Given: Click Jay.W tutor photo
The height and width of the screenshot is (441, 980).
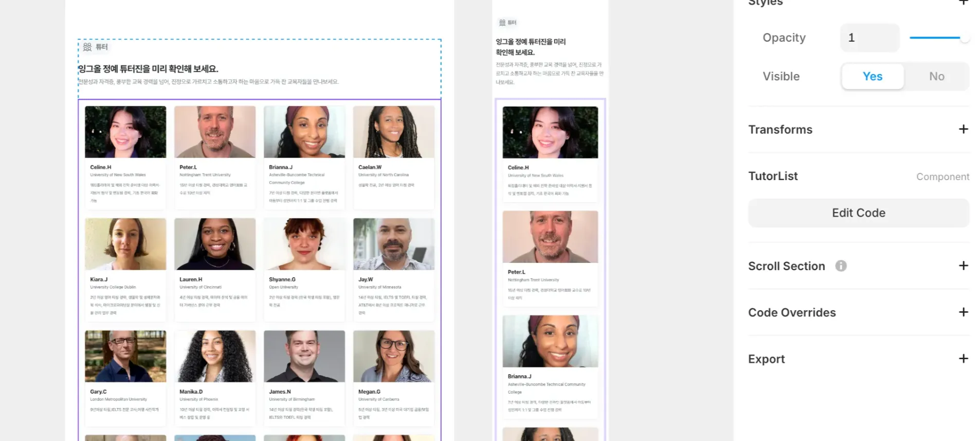Looking at the screenshot, I should click(394, 244).
